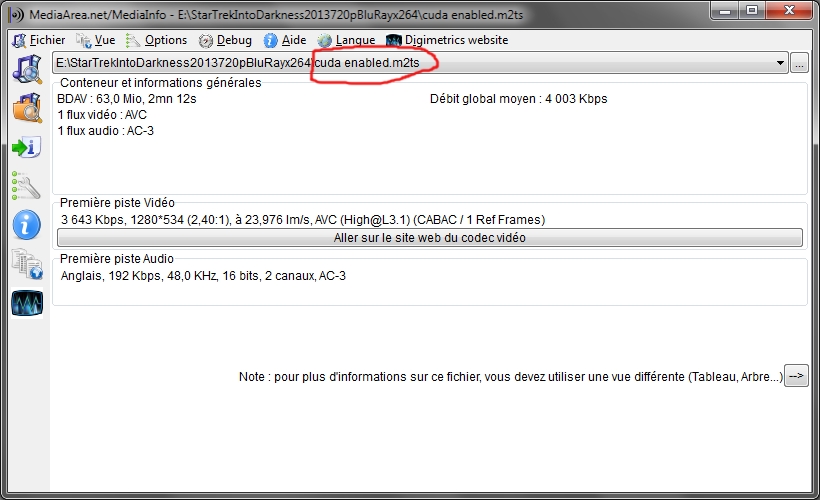820x500 pixels.
Task: Click the blue About info icon
Action: [x=26, y=225]
